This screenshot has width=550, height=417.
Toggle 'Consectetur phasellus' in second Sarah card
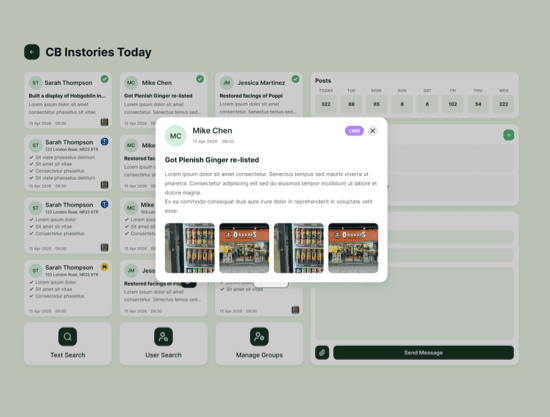pyautogui.click(x=57, y=171)
